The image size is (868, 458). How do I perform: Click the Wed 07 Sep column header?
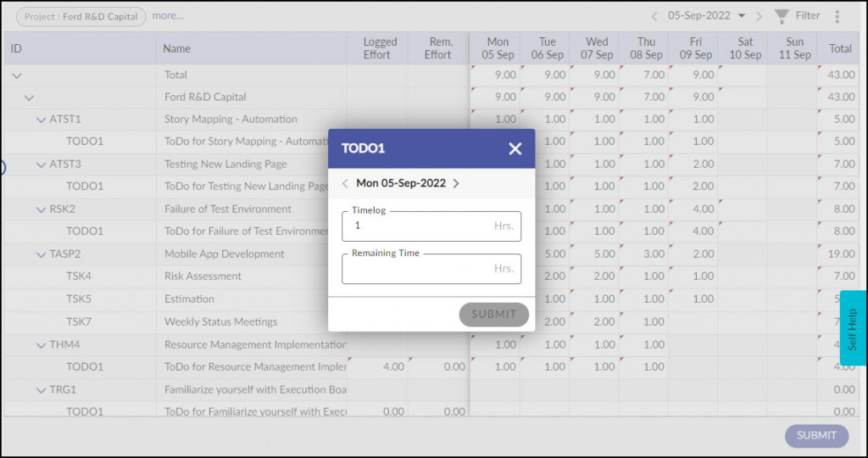pyautogui.click(x=594, y=48)
